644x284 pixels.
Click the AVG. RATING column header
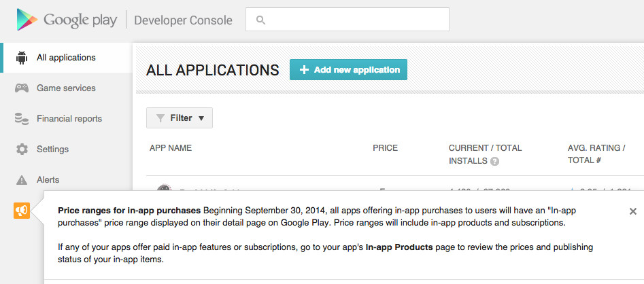[596, 148]
